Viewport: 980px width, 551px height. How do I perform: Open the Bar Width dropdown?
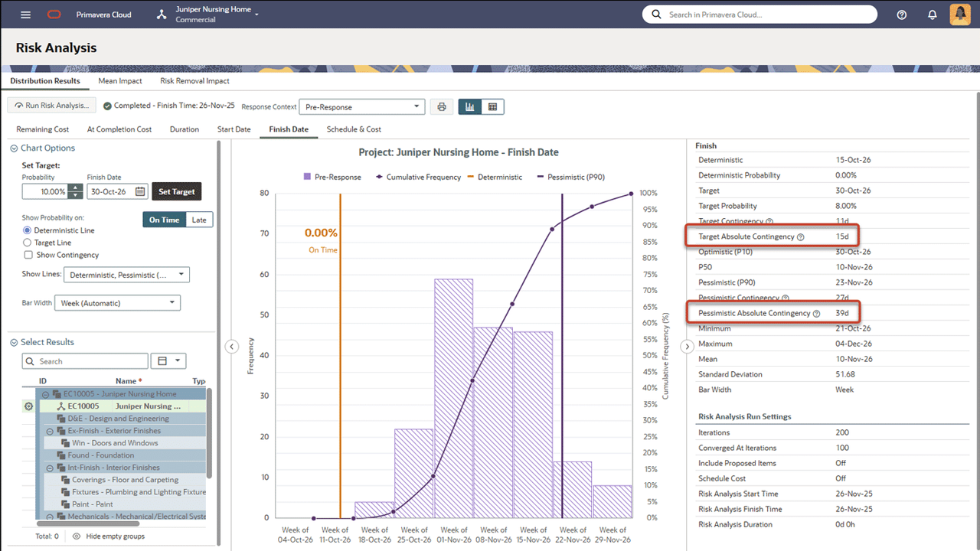(x=116, y=302)
